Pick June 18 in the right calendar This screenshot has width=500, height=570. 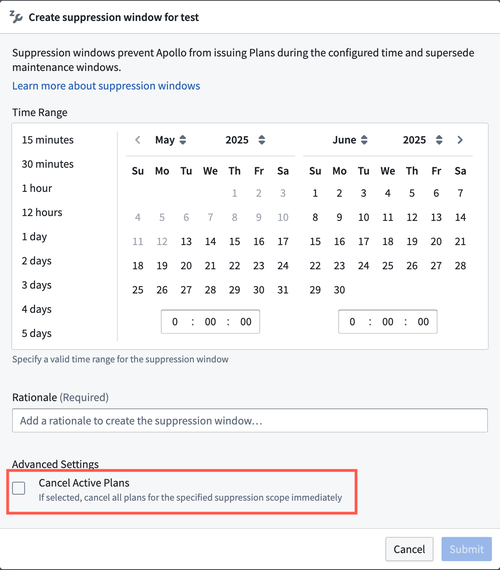388,241
